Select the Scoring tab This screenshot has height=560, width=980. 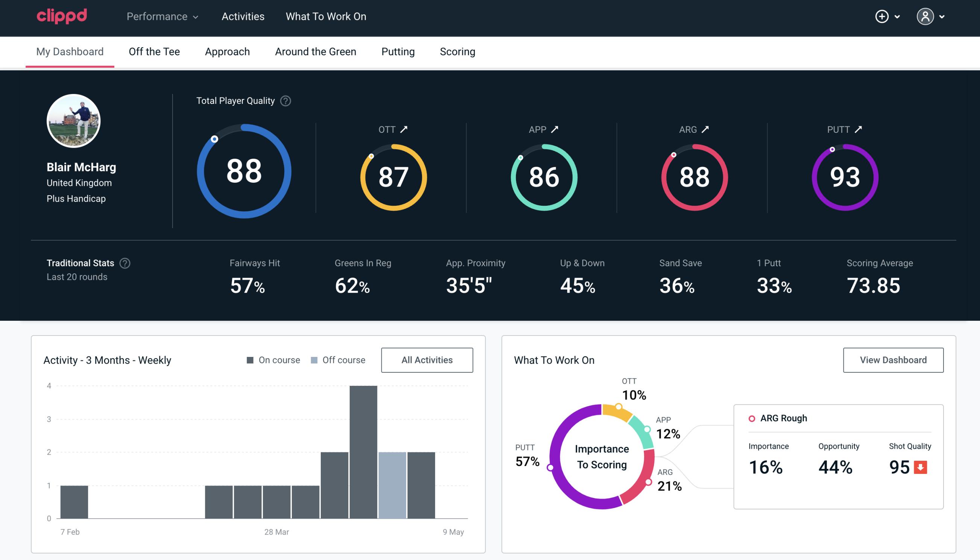tap(458, 51)
